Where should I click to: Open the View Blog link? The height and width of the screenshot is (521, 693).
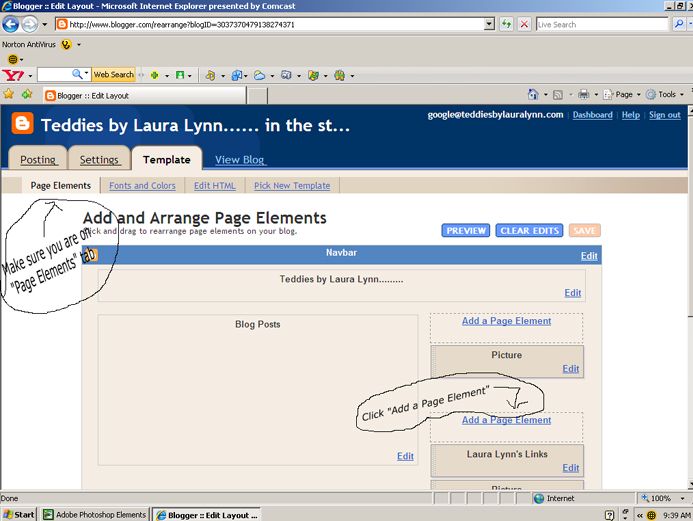point(240,160)
